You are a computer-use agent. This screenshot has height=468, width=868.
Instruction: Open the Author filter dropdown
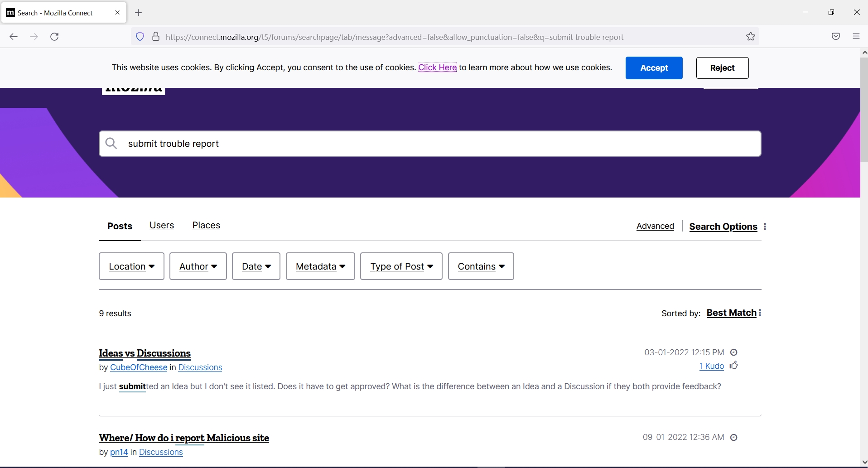coord(198,266)
